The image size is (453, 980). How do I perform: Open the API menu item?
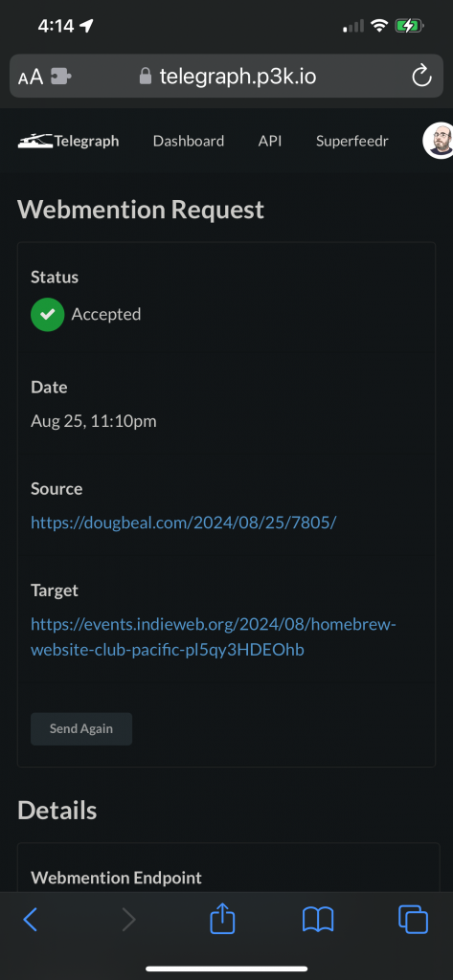coord(270,141)
